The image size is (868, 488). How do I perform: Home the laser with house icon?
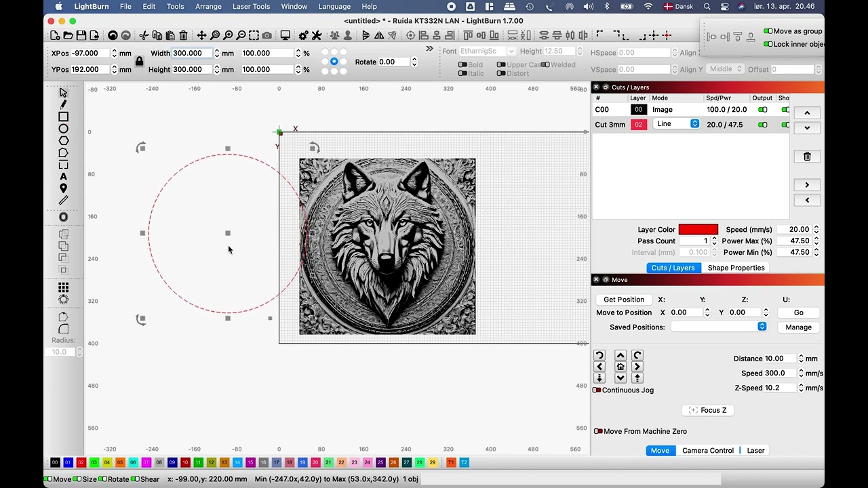tap(620, 367)
